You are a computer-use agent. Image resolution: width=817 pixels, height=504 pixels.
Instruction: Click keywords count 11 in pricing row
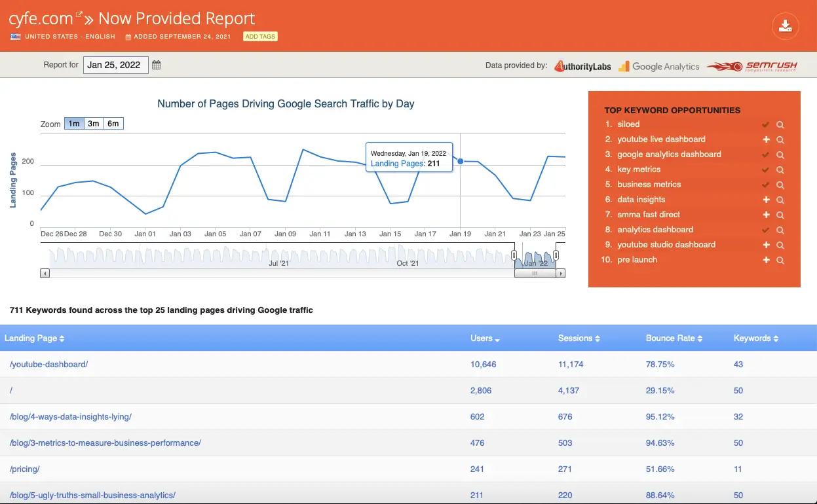click(738, 469)
